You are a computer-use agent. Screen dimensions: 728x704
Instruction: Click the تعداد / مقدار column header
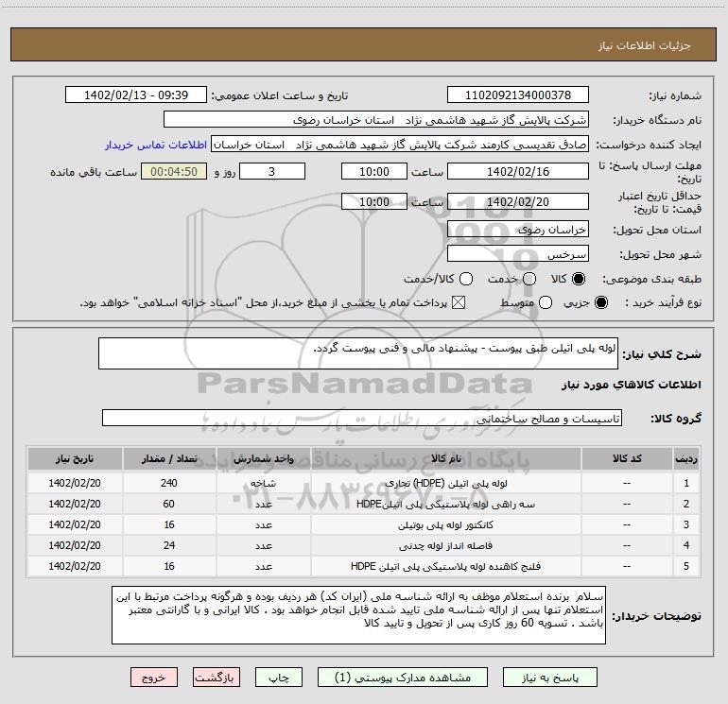(169, 458)
